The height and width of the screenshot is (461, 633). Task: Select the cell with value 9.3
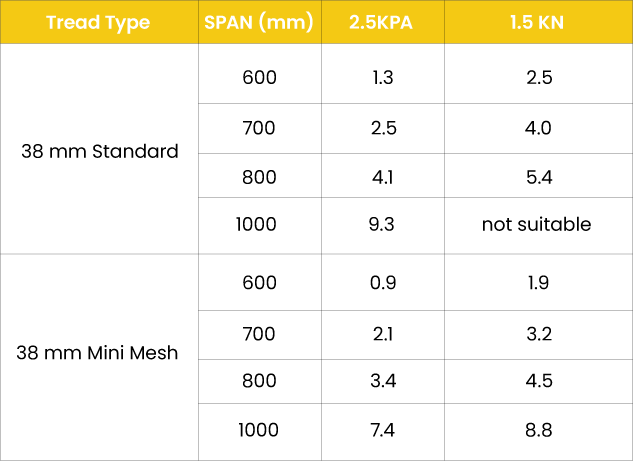pos(381,225)
